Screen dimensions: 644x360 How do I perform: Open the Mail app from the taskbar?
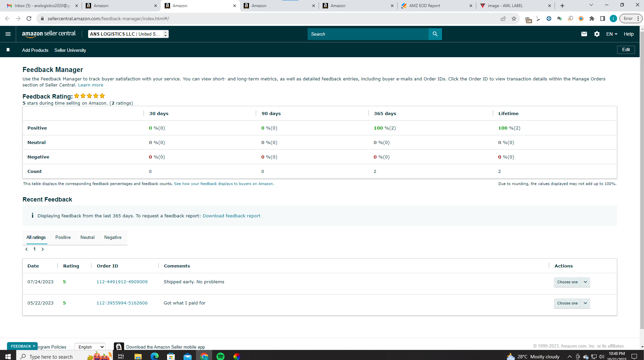188,356
